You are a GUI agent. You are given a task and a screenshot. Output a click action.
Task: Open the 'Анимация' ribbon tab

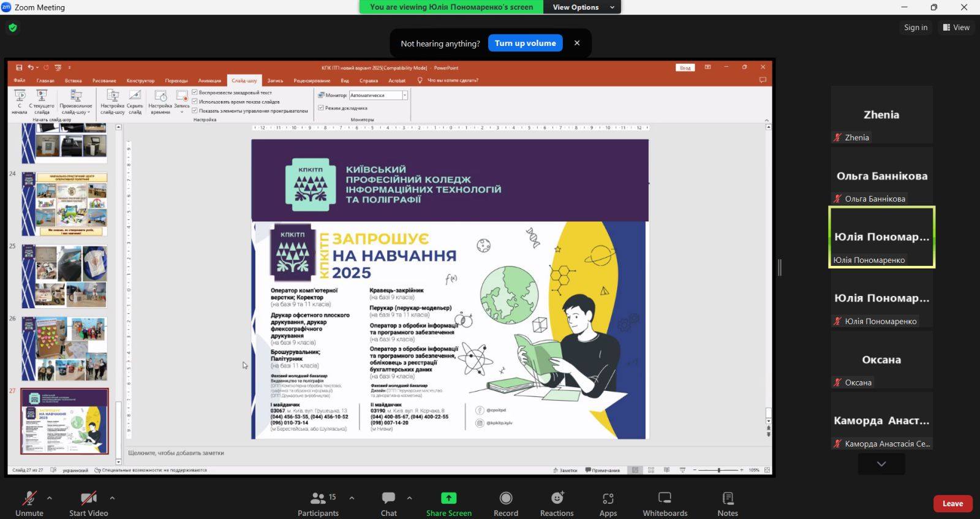click(209, 80)
